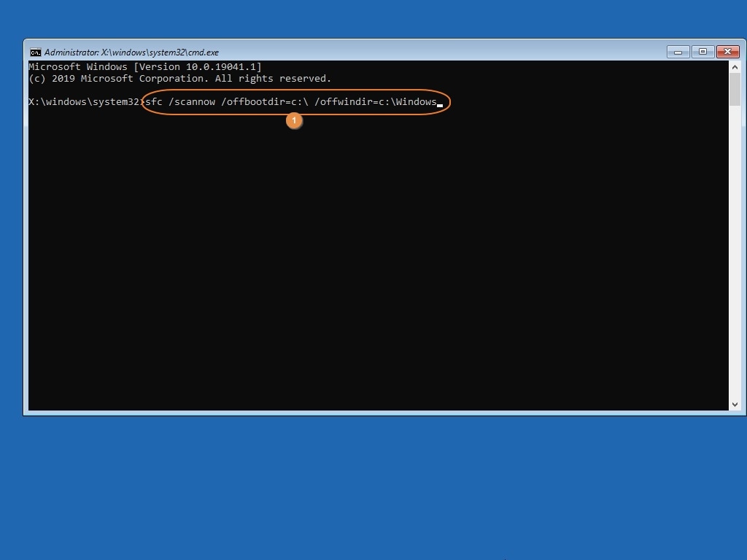
Task: Click the 'Microsoft Windows [Version 10.0.19041.1]' line
Action: [x=145, y=66]
